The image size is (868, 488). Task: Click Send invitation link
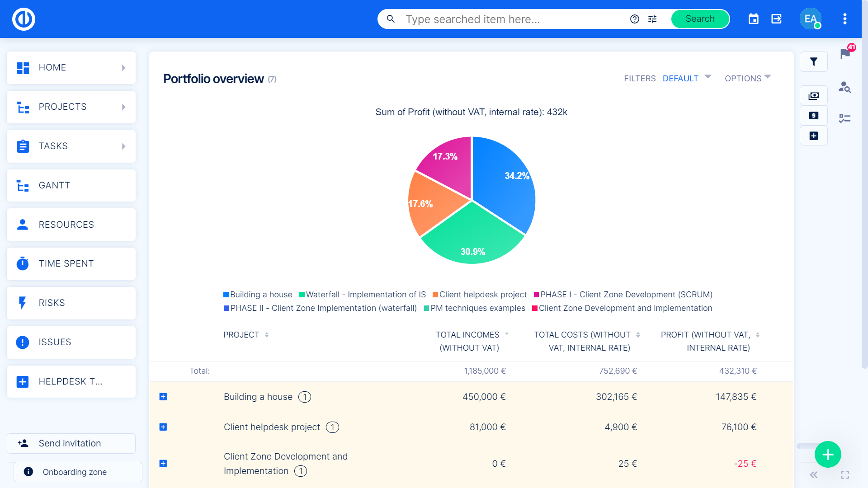click(70, 443)
